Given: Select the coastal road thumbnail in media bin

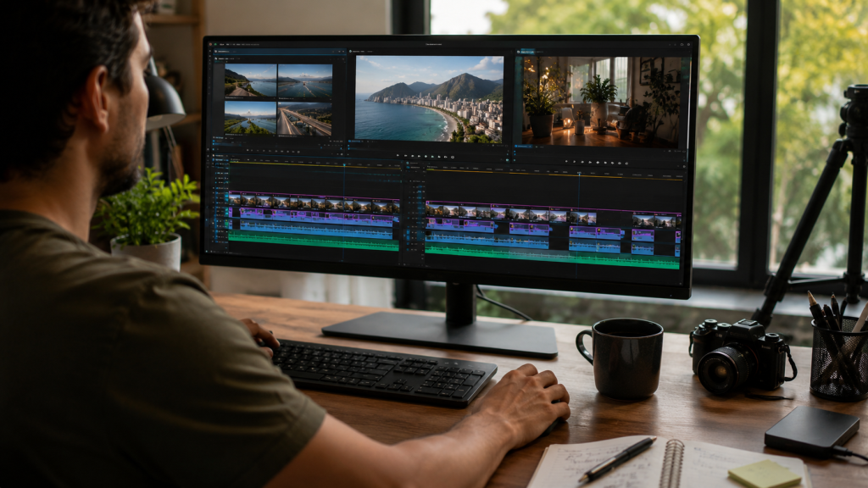Looking at the screenshot, I should tap(250, 80).
